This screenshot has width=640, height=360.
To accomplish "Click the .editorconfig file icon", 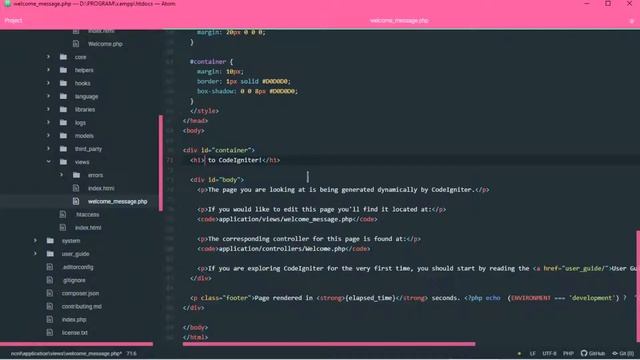I will tap(49, 267).
